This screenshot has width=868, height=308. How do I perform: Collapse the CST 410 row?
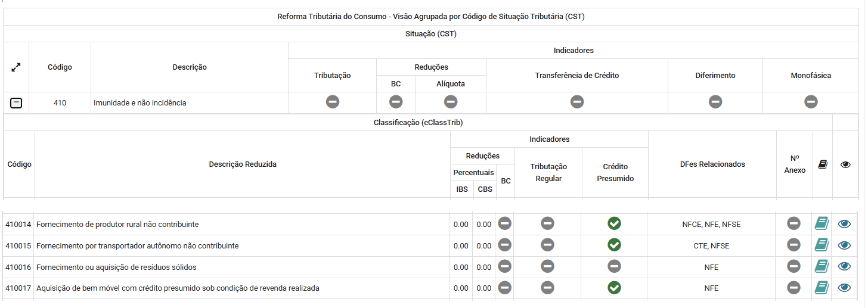pyautogui.click(x=17, y=103)
